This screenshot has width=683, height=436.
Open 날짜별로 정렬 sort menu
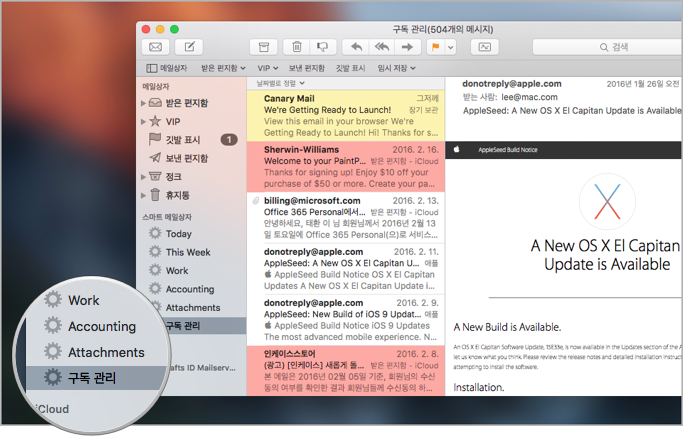pyautogui.click(x=280, y=83)
